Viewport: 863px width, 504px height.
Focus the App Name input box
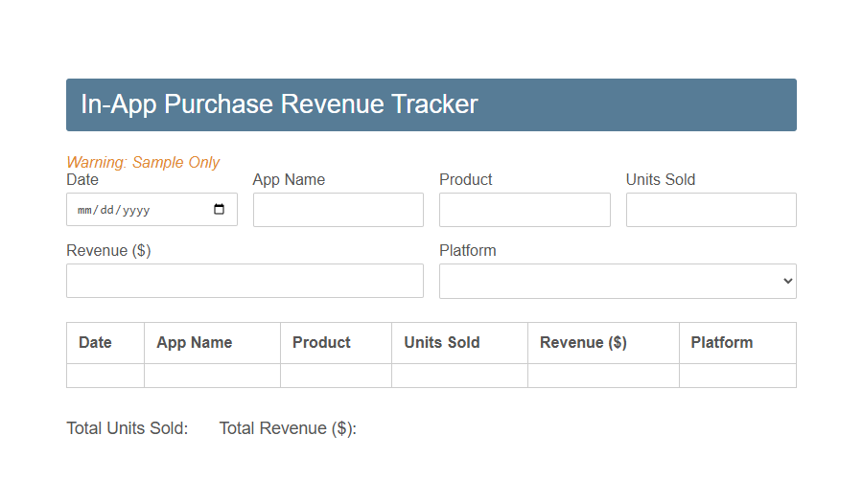(338, 210)
